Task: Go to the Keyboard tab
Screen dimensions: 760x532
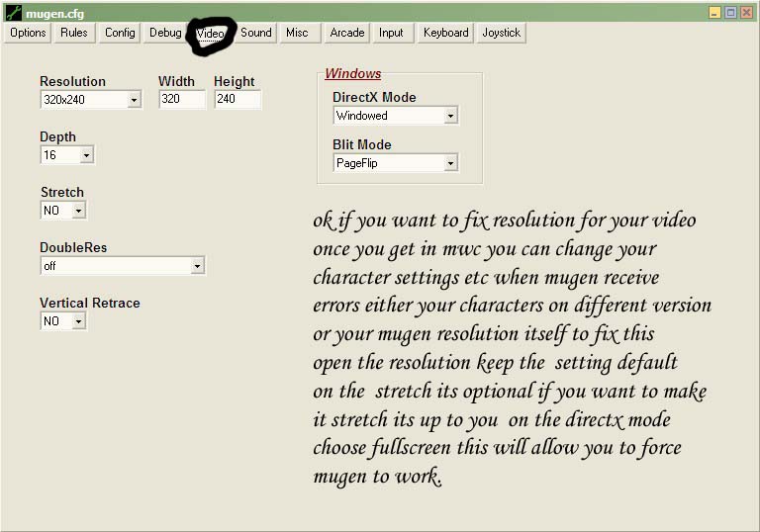Action: pos(446,33)
